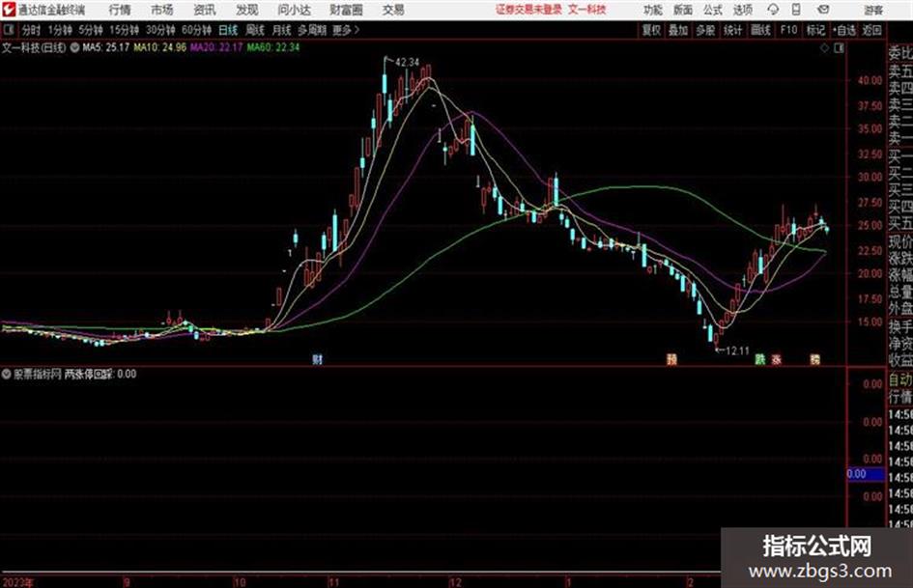Click the 自动 label in right panel

900,379
